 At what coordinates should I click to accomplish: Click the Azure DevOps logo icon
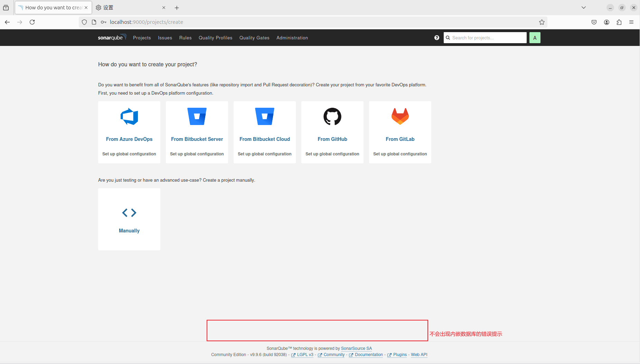coord(129,117)
